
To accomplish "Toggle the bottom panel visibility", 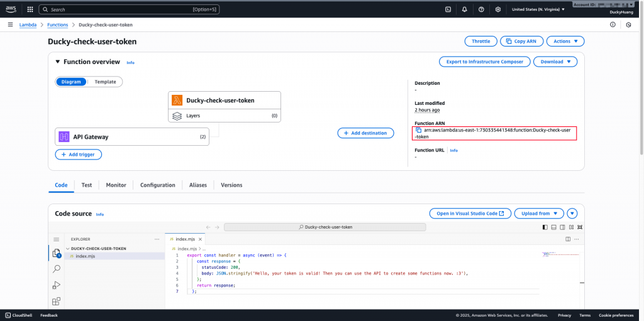I will click(553, 227).
